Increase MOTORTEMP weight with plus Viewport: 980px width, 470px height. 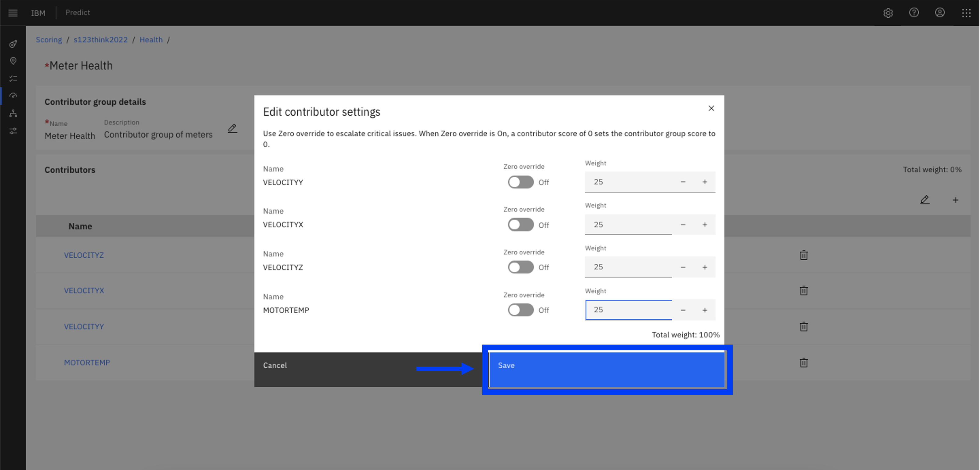tap(705, 310)
